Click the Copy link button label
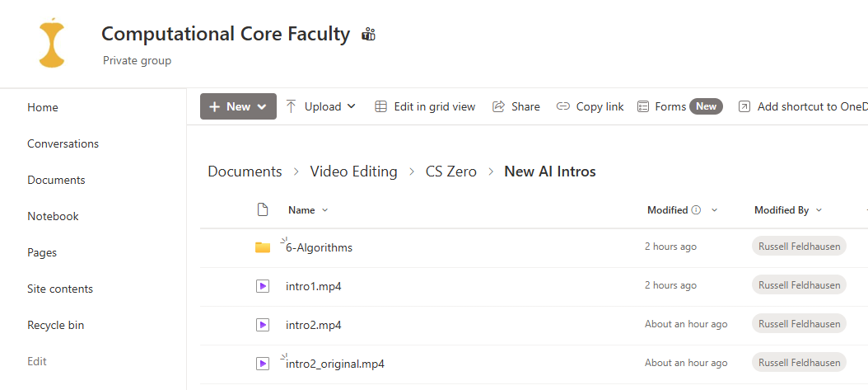868x390 pixels. [600, 106]
